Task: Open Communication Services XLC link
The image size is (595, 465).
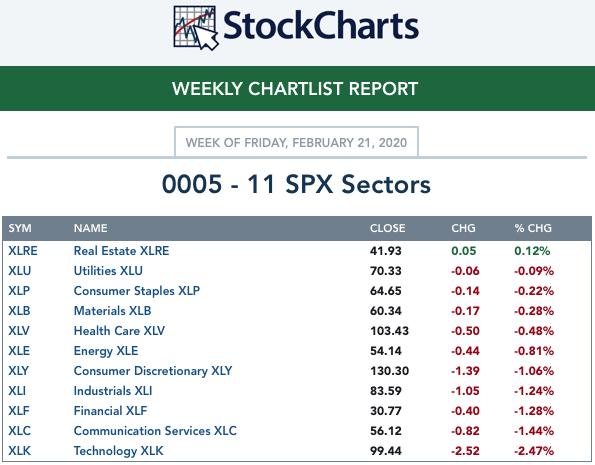Action: point(155,431)
